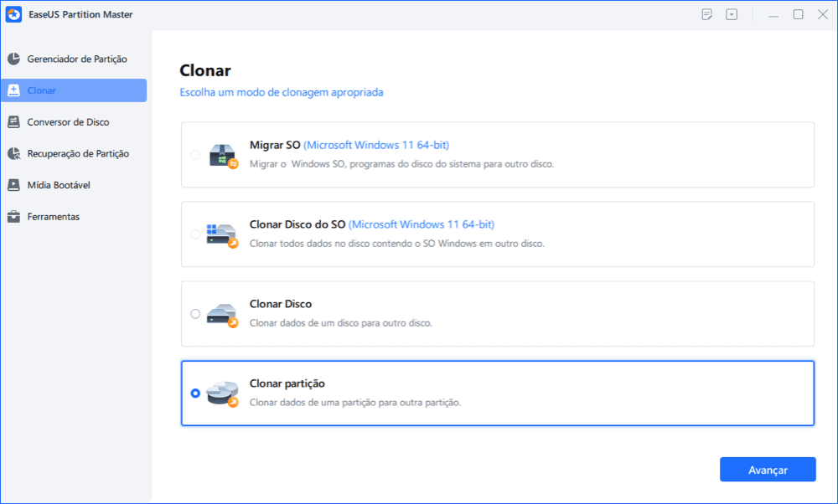Select the Clonar Disco do SO radio button
Image resolution: width=838 pixels, height=504 pixels.
tap(195, 234)
